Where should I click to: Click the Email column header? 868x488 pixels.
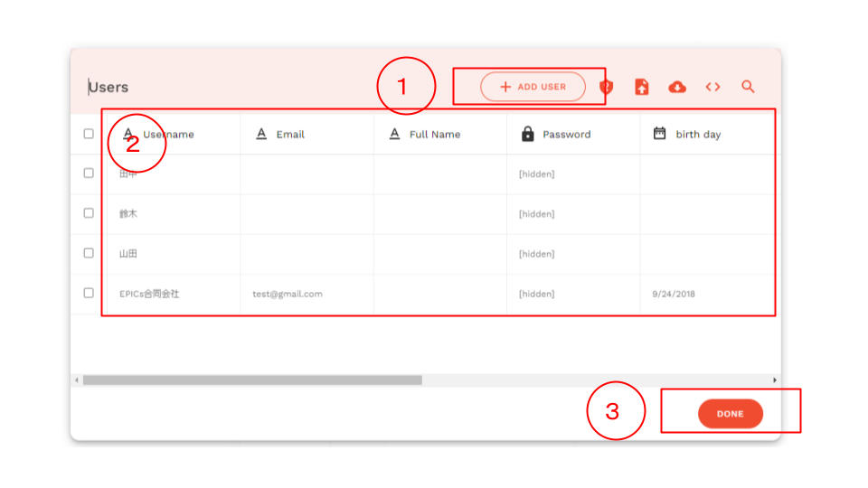click(307, 134)
